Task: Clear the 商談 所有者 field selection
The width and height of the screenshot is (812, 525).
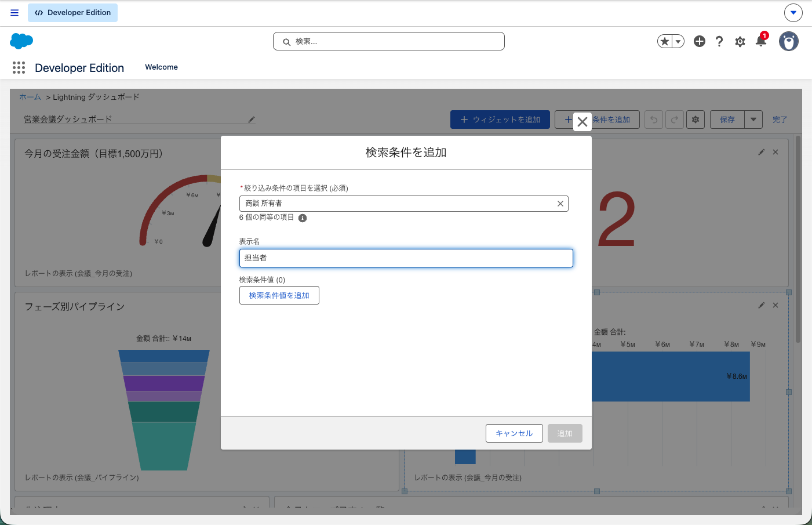Action: pos(560,204)
